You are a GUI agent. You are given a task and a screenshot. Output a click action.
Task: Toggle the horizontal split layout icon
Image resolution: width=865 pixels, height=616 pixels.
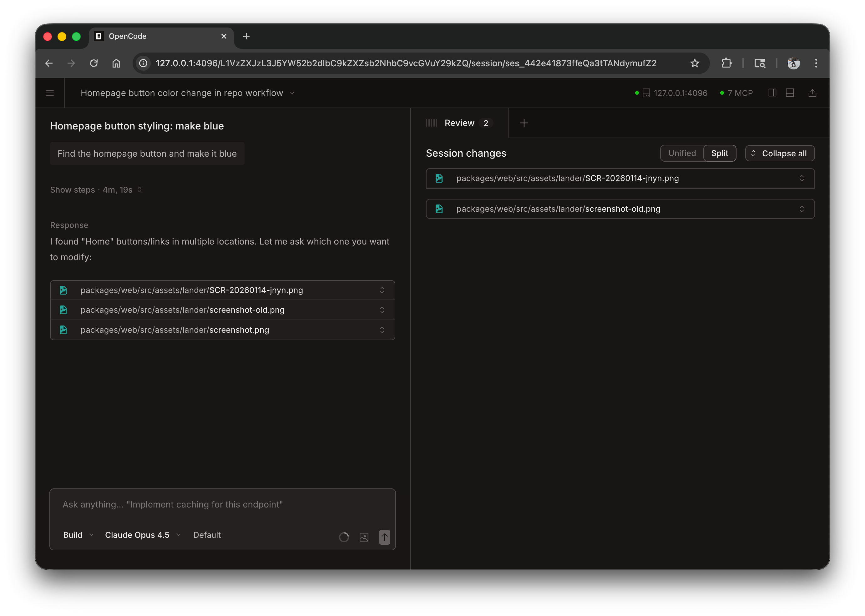tap(790, 93)
